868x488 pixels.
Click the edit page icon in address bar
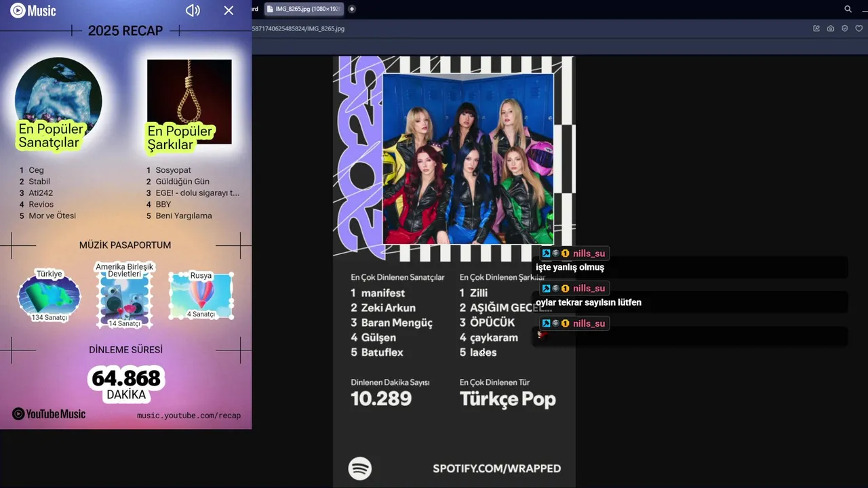(x=816, y=28)
